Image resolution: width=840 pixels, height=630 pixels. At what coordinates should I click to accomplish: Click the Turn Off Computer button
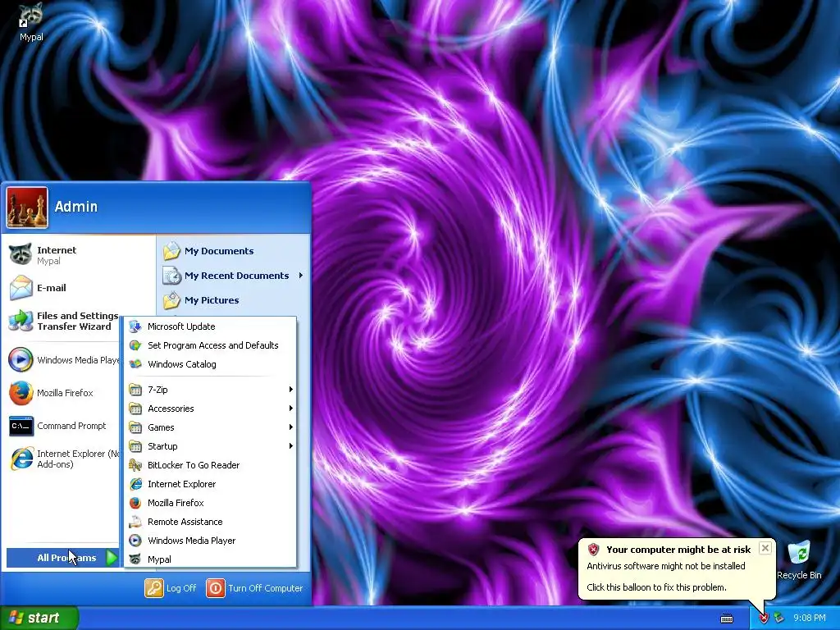(254, 588)
